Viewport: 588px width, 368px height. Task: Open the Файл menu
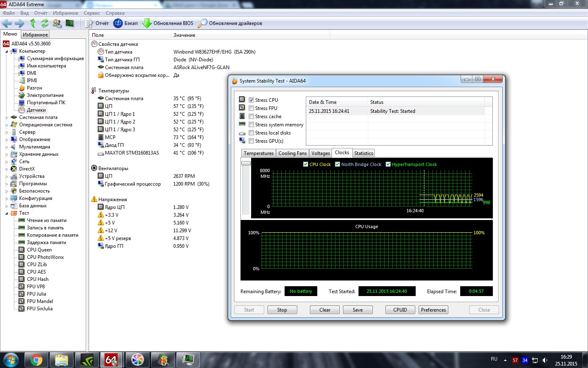pyautogui.click(x=9, y=13)
